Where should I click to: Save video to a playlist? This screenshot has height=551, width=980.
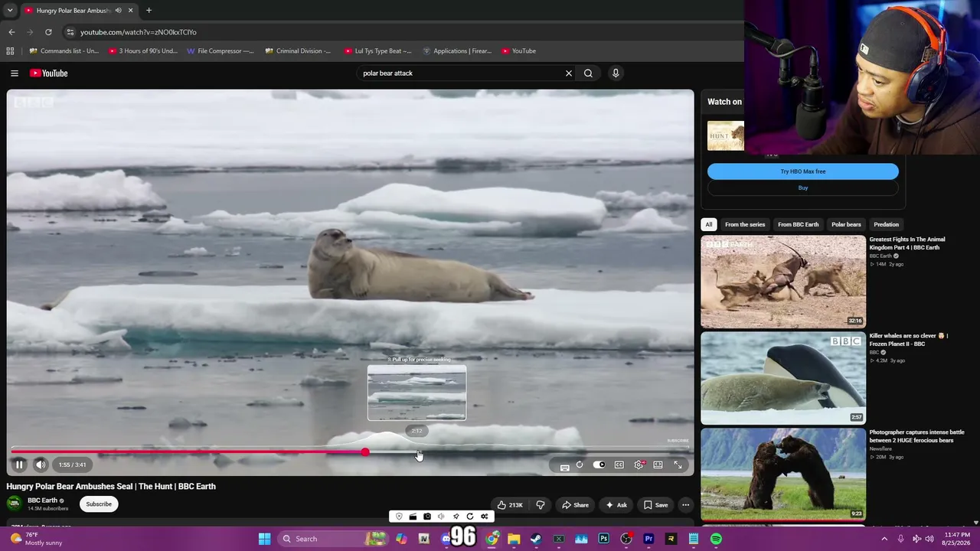coord(655,505)
